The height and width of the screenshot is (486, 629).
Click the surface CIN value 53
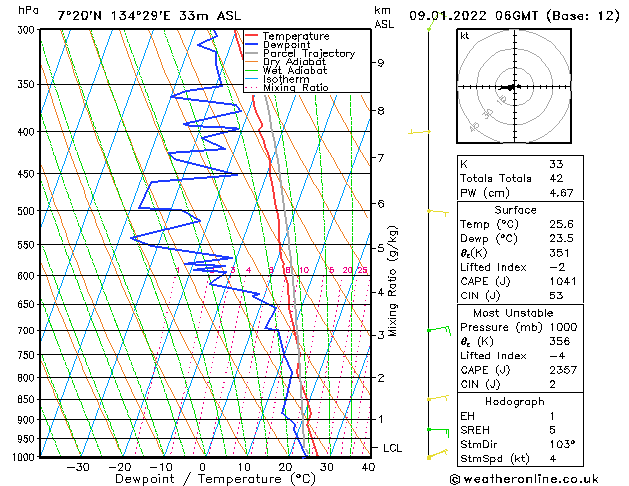click(556, 296)
